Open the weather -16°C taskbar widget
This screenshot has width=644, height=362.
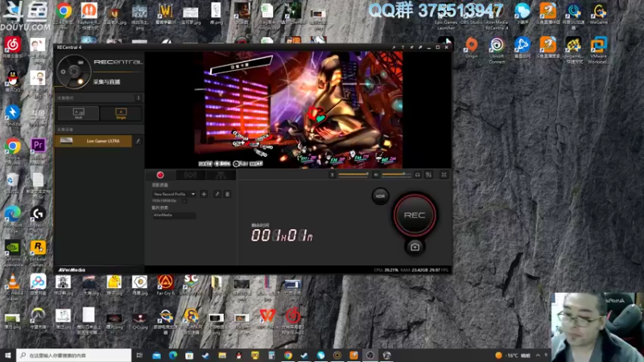(x=513, y=356)
